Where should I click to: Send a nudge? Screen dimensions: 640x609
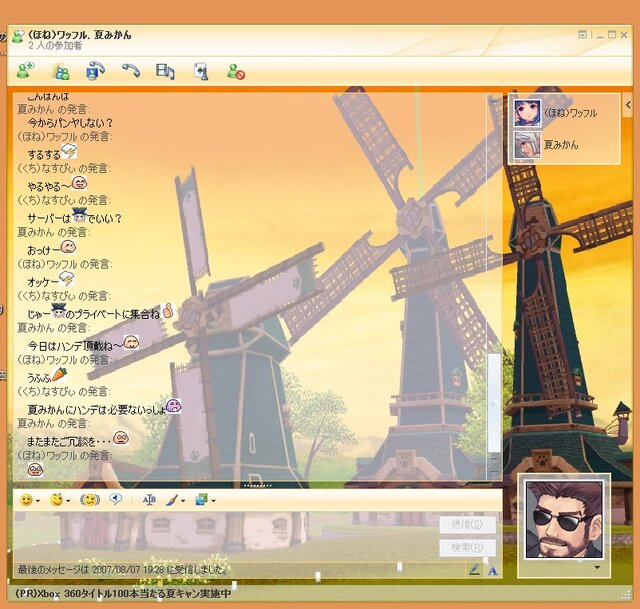tap(89, 500)
